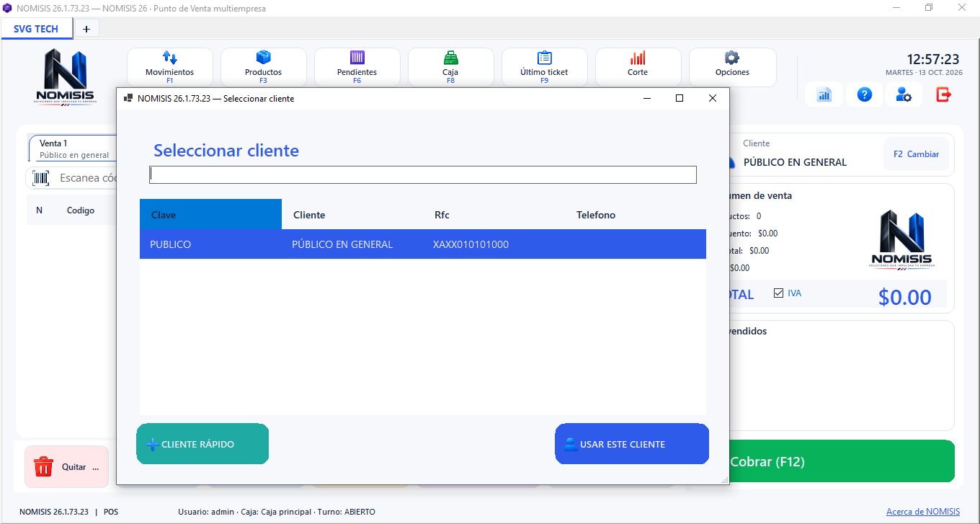Open the Caja cash register panel

tap(450, 67)
